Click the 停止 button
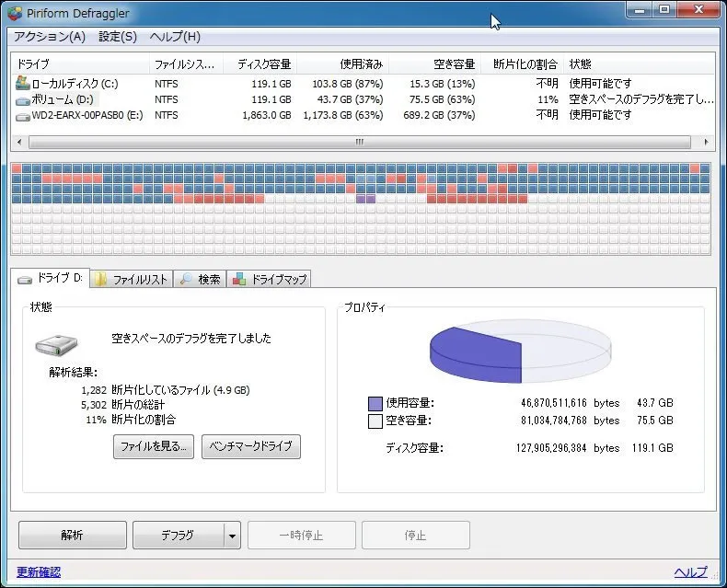Screen dimensions: 727x588 tap(415, 536)
